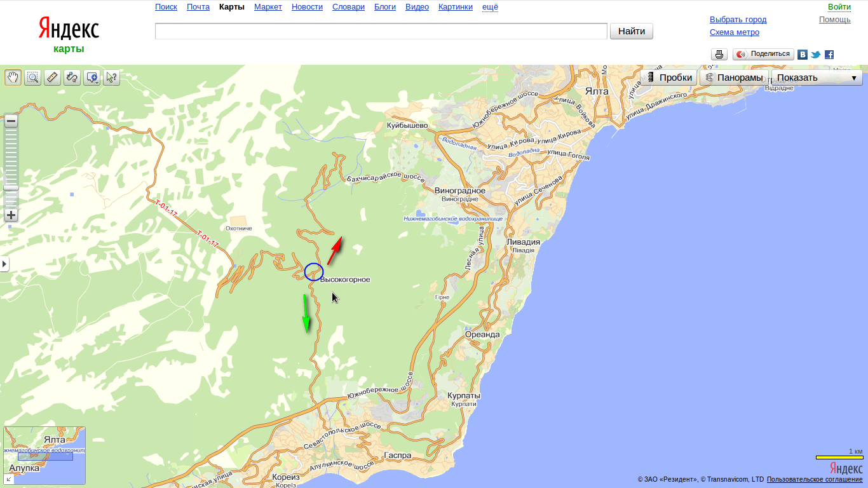
Task: Toggle the Пробки traffic layer
Action: pos(668,78)
